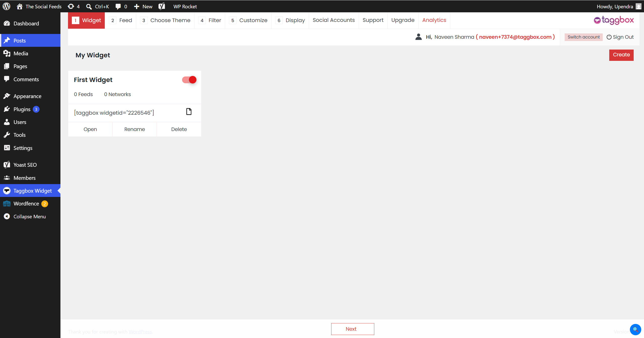The height and width of the screenshot is (338, 644).
Task: Click the Plugins count badge 3
Action: click(x=36, y=109)
